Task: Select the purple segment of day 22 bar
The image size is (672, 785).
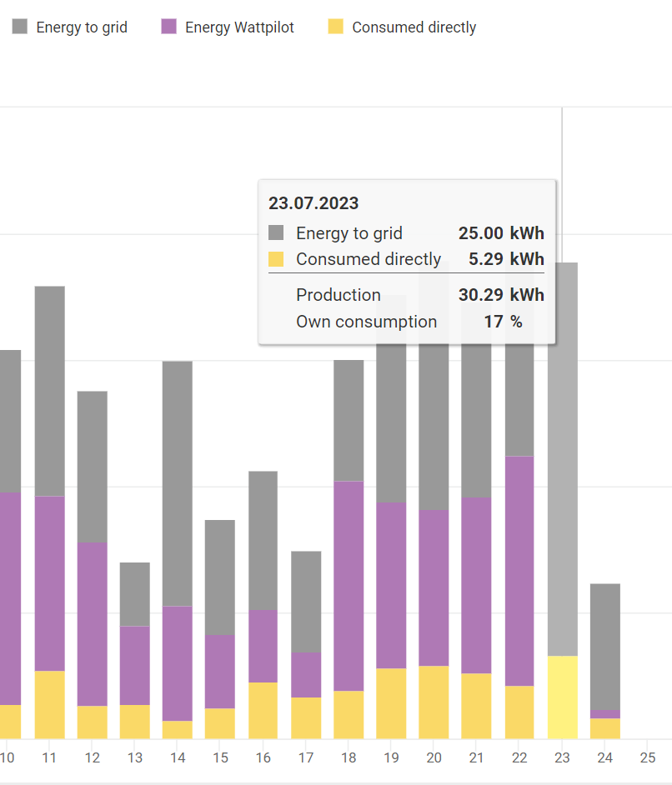Action: 519,570
